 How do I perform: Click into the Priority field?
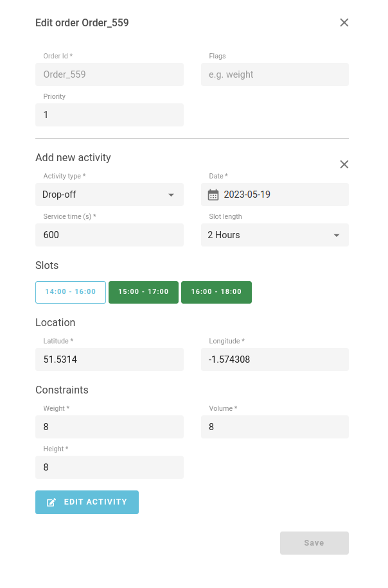[x=110, y=115]
